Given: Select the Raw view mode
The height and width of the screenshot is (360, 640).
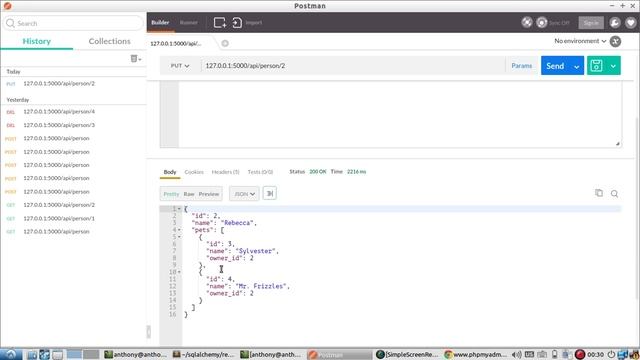Looking at the screenshot, I should 189,194.
